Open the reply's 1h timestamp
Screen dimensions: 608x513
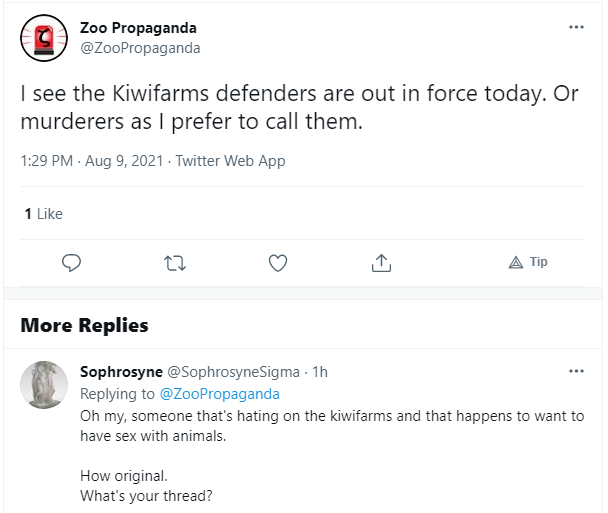click(x=320, y=372)
